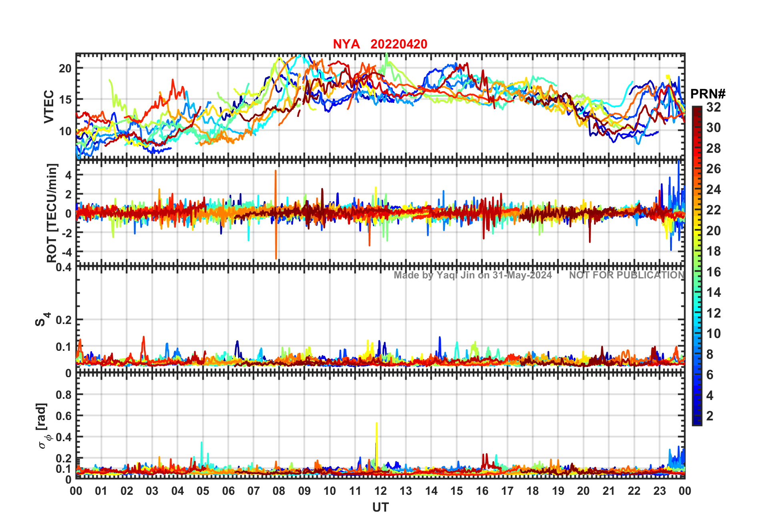
Task: Click x-axis tick label 16
Action: click(x=482, y=491)
